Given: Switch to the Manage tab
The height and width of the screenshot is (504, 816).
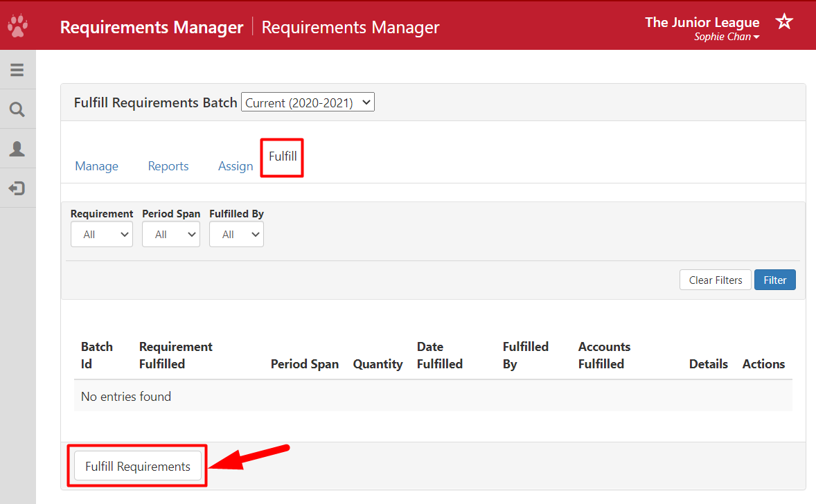Looking at the screenshot, I should pos(96,166).
